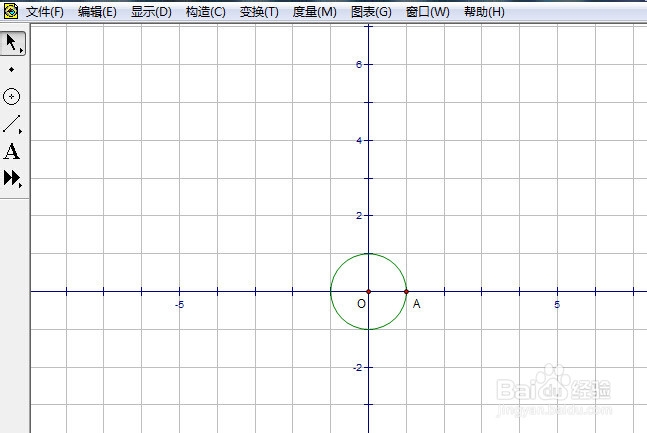
Task: Click the x-axis tick label -5
Action: tap(179, 305)
